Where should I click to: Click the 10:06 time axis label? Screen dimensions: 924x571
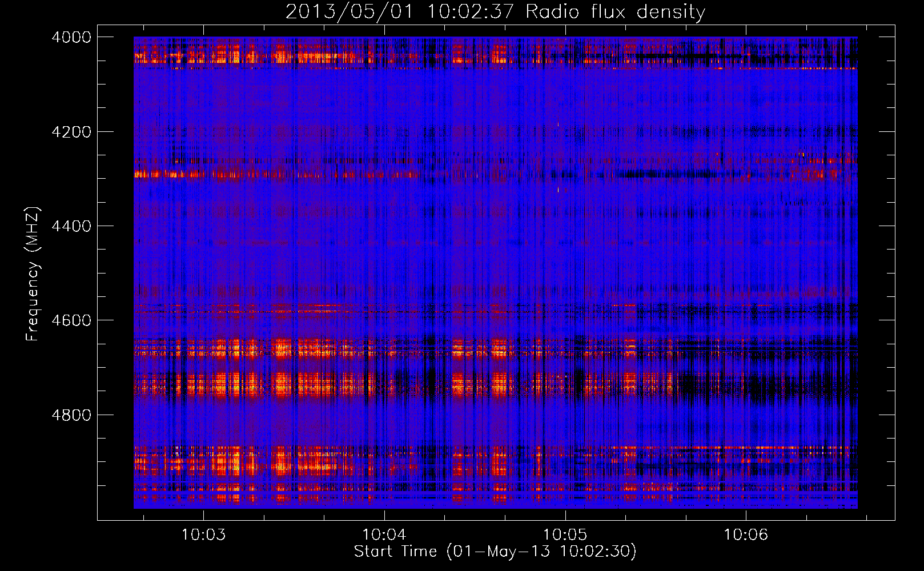pyautogui.click(x=746, y=535)
